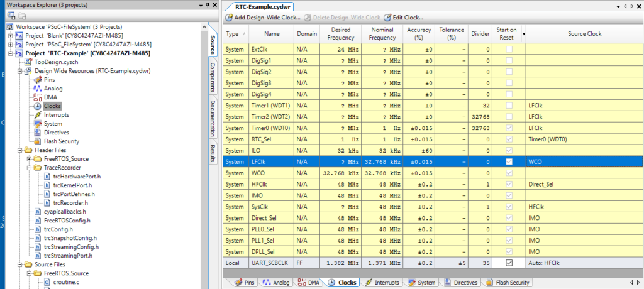Click the Pins icon in Design Wide Resources
The width and height of the screenshot is (644, 289).
[x=37, y=80]
